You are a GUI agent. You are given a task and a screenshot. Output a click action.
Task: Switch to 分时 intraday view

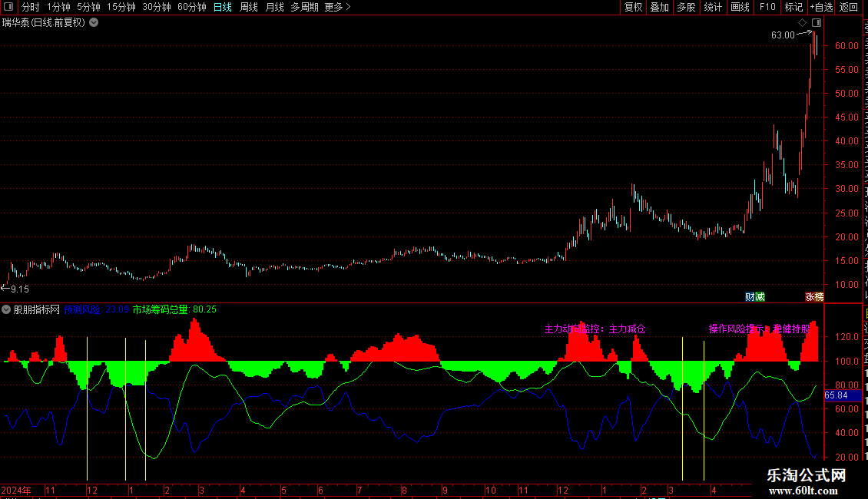point(31,7)
